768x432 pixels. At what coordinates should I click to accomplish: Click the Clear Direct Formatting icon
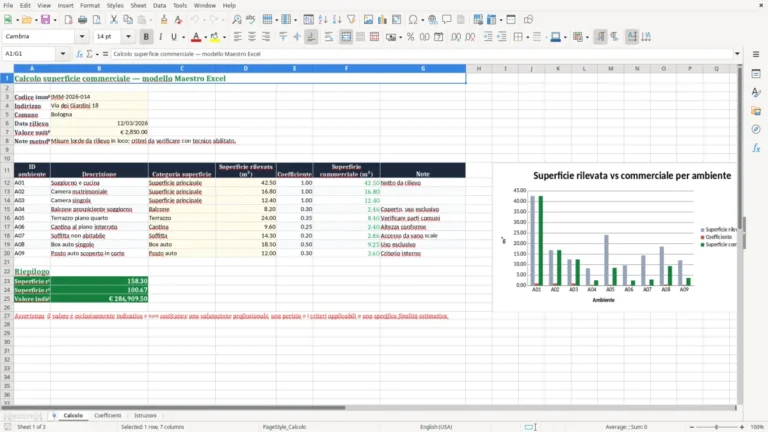(x=178, y=20)
